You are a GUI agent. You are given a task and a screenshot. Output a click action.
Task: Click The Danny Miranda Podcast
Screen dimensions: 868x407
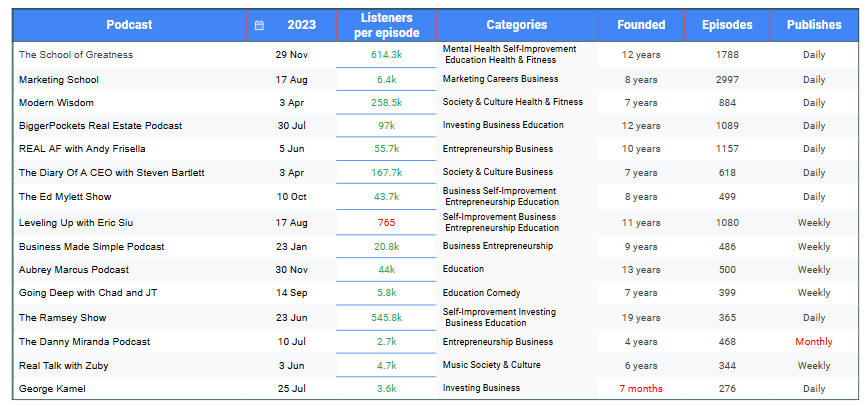coord(85,342)
